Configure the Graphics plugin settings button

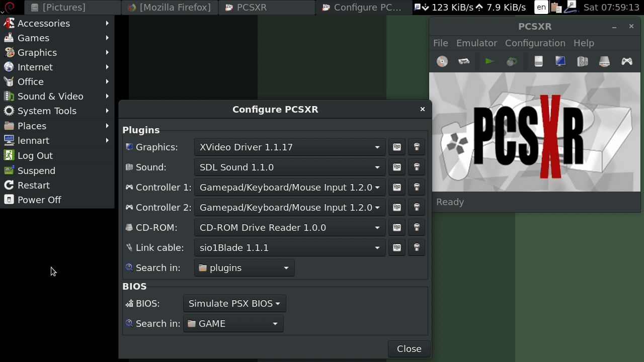point(397,147)
